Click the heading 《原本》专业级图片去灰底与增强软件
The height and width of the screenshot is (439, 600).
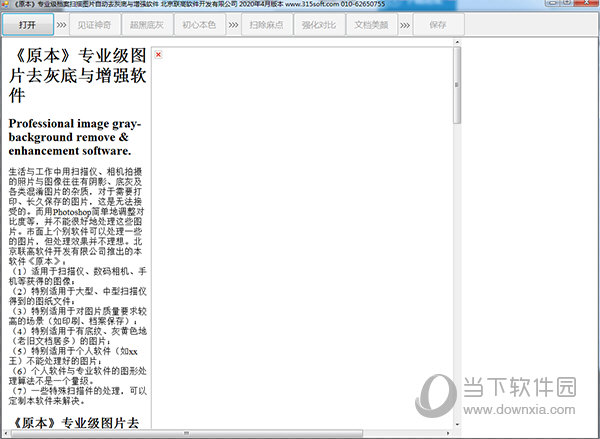tap(78, 75)
